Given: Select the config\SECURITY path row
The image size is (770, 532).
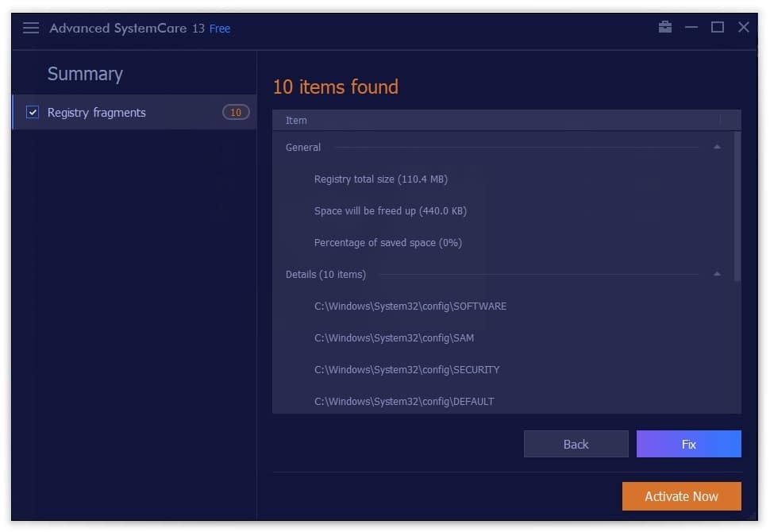Looking at the screenshot, I should click(x=502, y=369).
